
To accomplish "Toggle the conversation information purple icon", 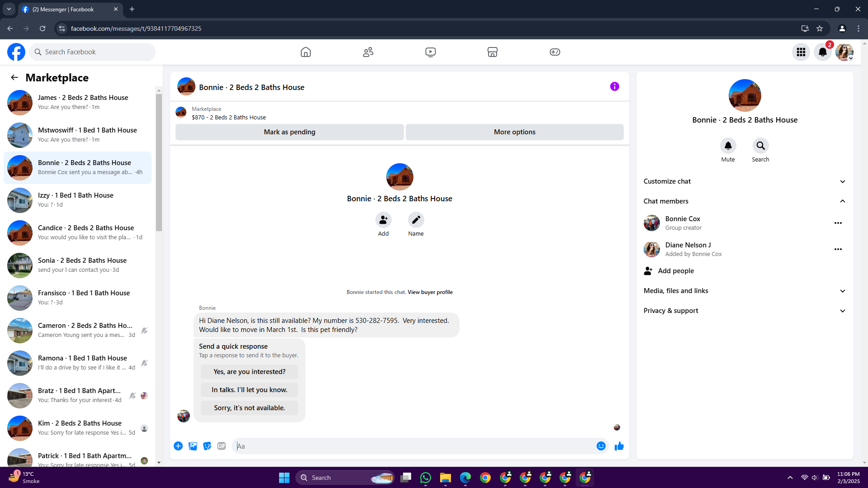I will 614,86.
